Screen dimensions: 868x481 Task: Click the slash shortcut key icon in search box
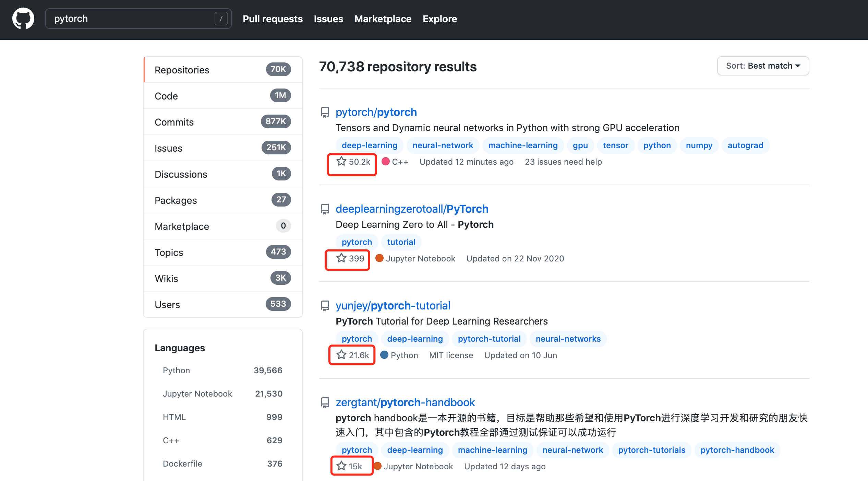click(x=221, y=19)
